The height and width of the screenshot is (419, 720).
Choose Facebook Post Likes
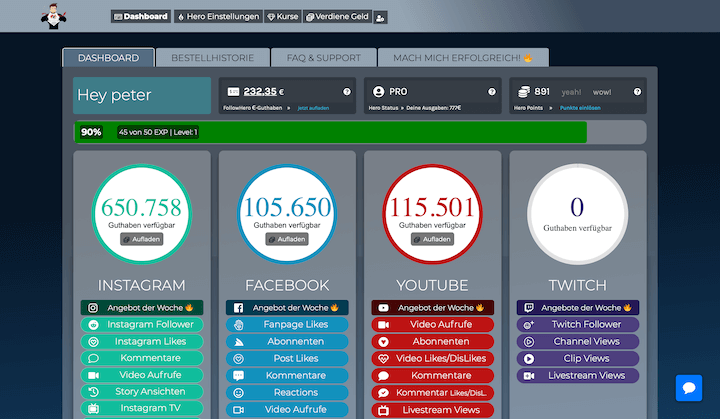tap(287, 358)
